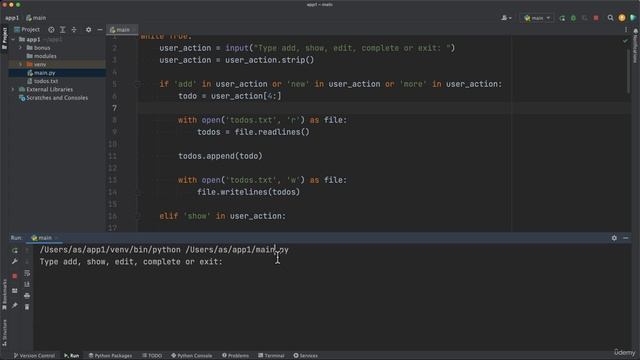Open the 'main' run configuration dropdown
Image resolution: width=640 pixels, height=360 pixels.
click(x=537, y=18)
